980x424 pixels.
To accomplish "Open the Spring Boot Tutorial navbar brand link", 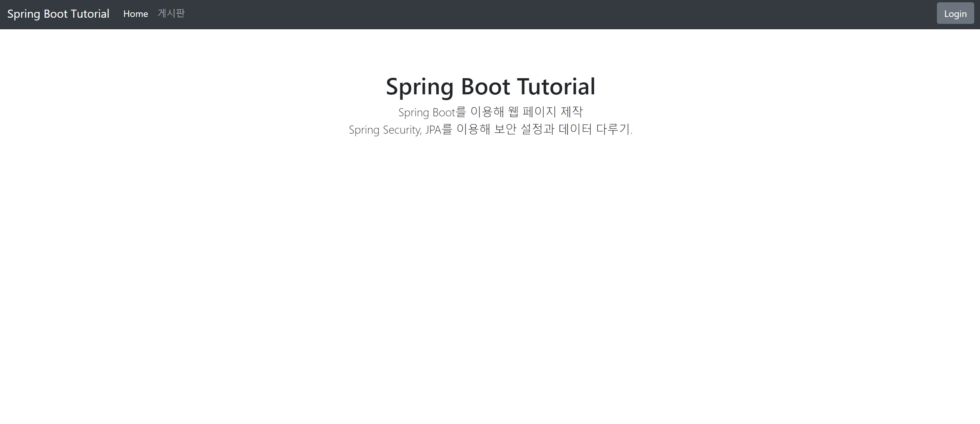I will (58, 14).
